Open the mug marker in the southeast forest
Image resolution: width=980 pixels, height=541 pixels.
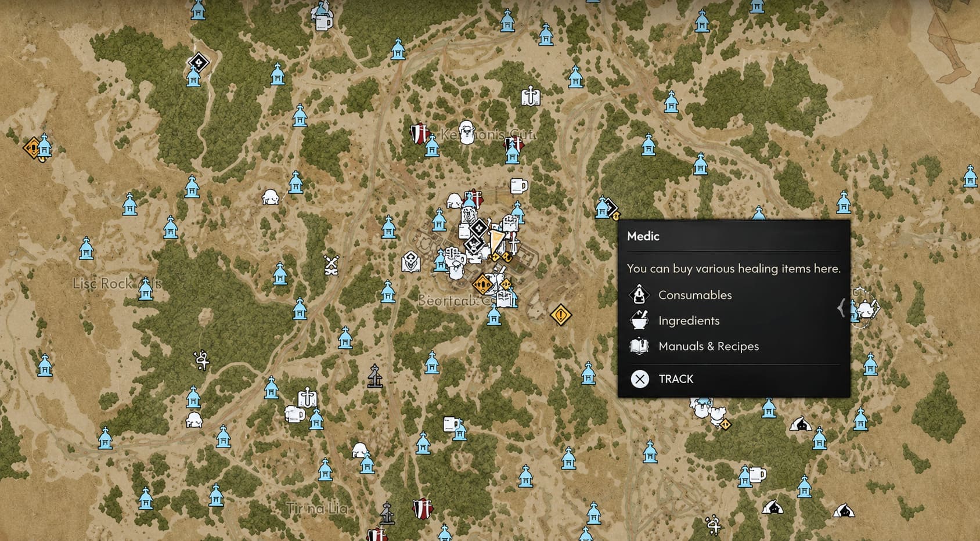click(758, 474)
